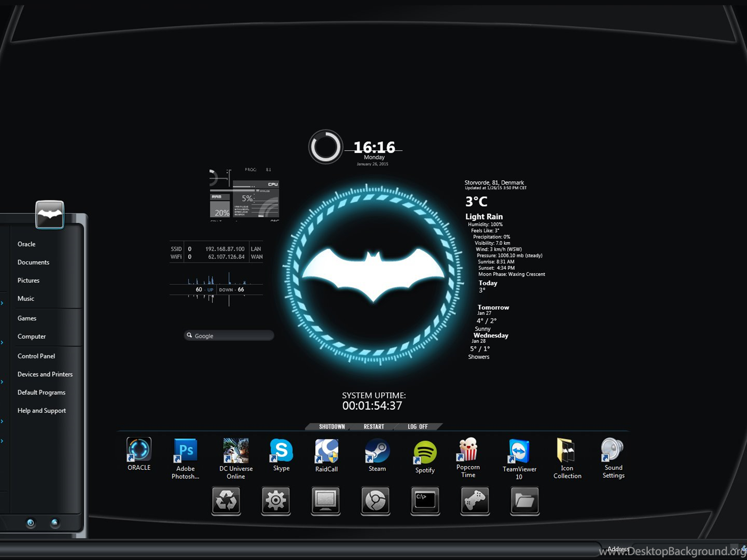Screen dimensions: 747x560
Task: Click the Address toolbar on taskbar
Action: click(x=618, y=549)
